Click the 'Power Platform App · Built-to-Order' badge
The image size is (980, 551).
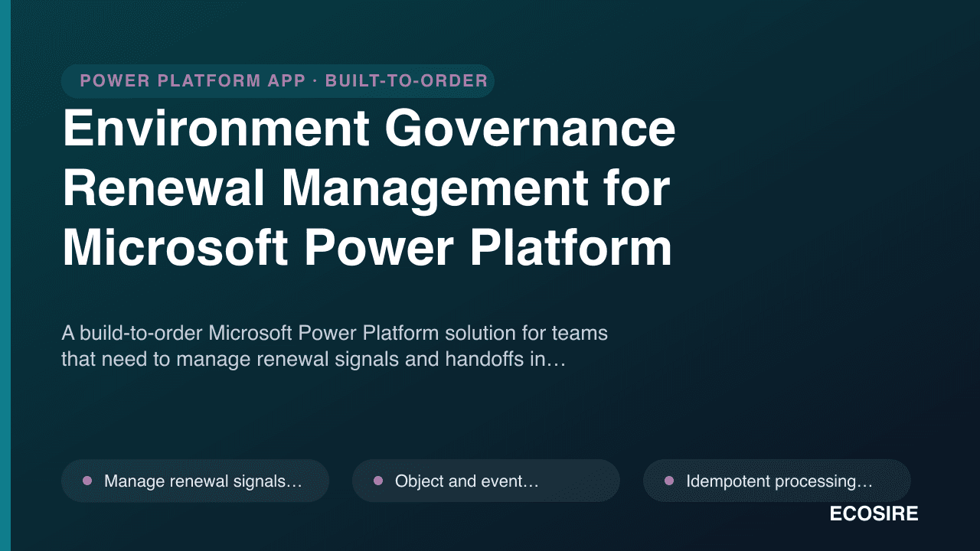278,81
